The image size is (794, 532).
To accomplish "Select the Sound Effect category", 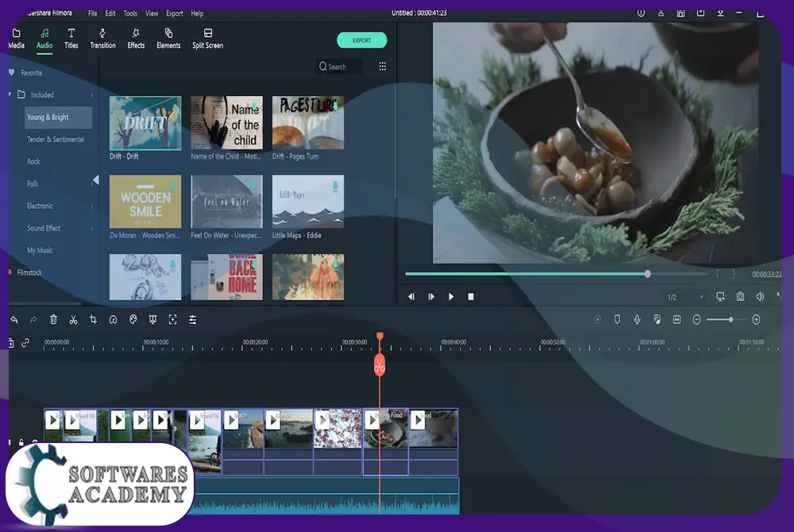I will pos(44,229).
